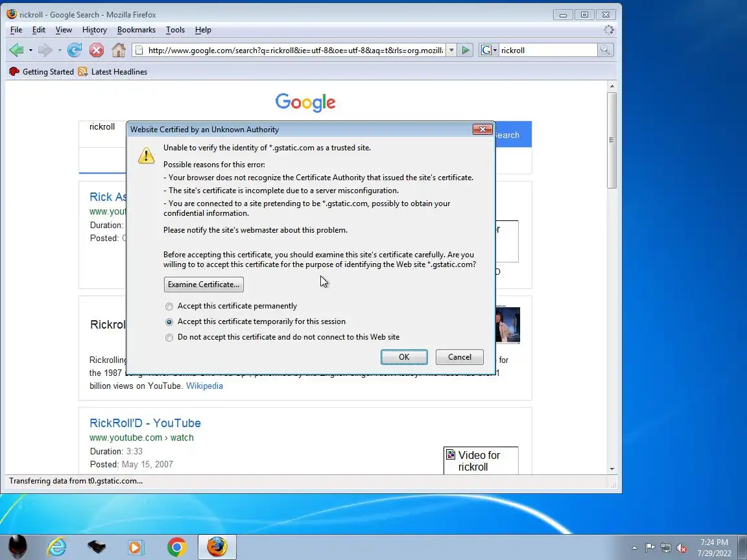This screenshot has width=747, height=560.
Task: Open the History menu
Action: (x=94, y=30)
